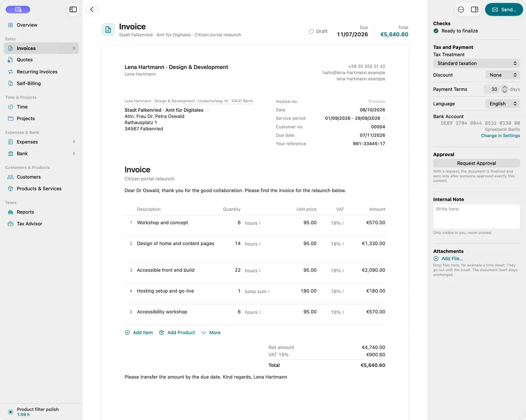Screen dimensions: 526x420
Task: Change unit for Hosting setup lump sum
Action: click(x=258, y=291)
